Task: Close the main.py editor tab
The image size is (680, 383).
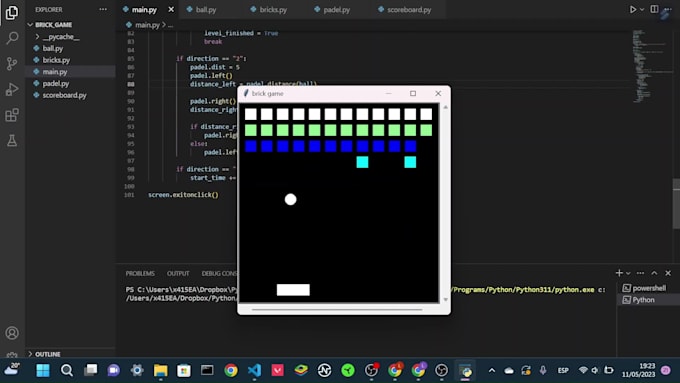Action: 171,9
